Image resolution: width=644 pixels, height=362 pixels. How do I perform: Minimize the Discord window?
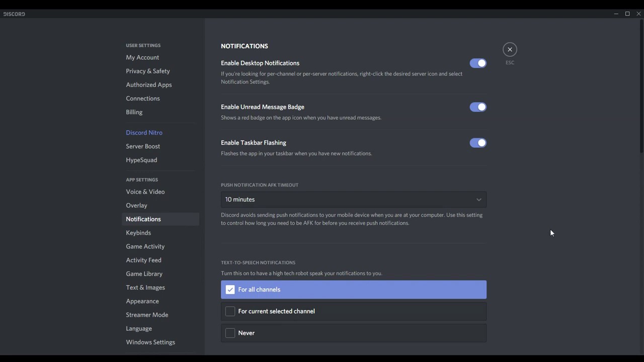[616, 14]
